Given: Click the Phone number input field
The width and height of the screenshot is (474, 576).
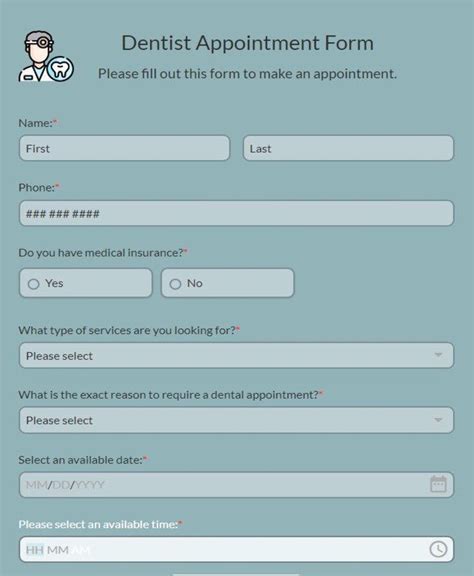Looking at the screenshot, I should point(236,213).
